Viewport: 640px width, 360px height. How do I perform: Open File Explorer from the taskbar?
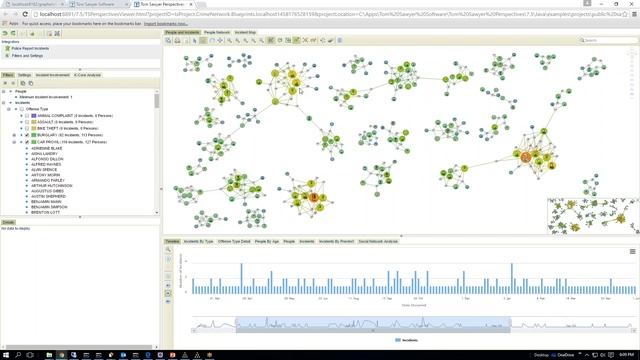[x=49, y=355]
